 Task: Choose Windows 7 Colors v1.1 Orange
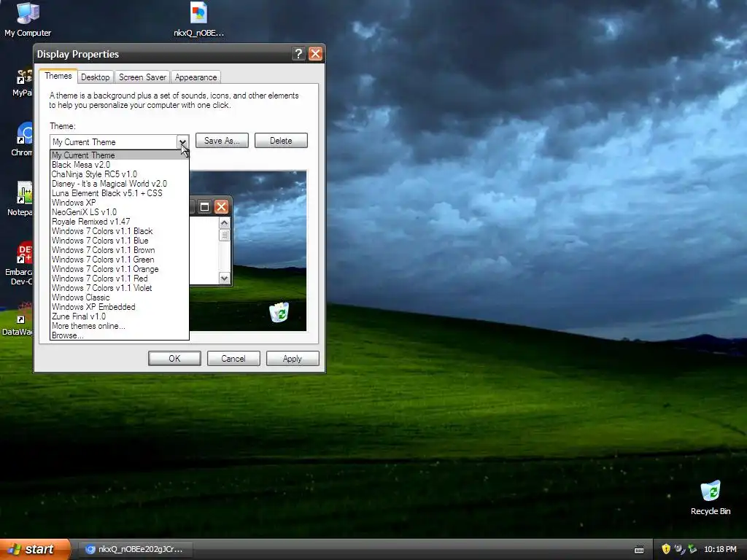point(120,270)
